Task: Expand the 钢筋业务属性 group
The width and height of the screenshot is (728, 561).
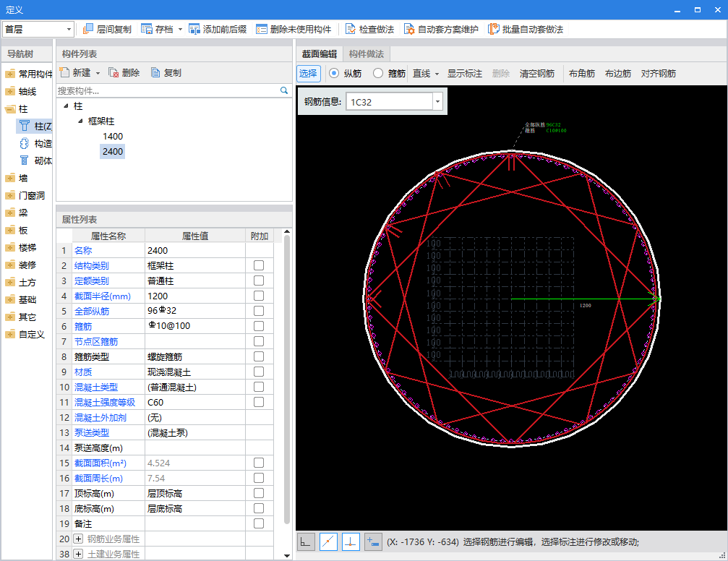Action: pos(79,539)
